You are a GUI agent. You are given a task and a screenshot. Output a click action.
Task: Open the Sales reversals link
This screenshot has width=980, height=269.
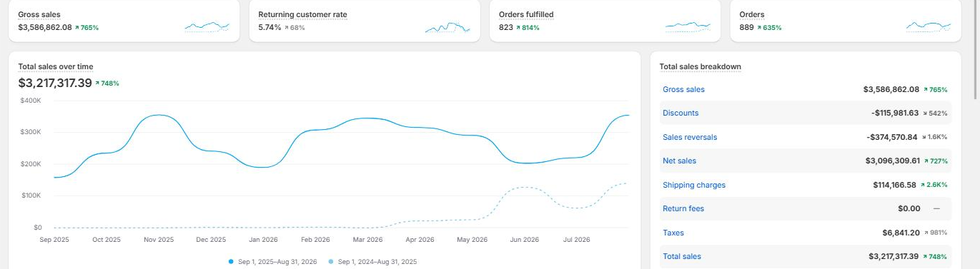pos(690,137)
